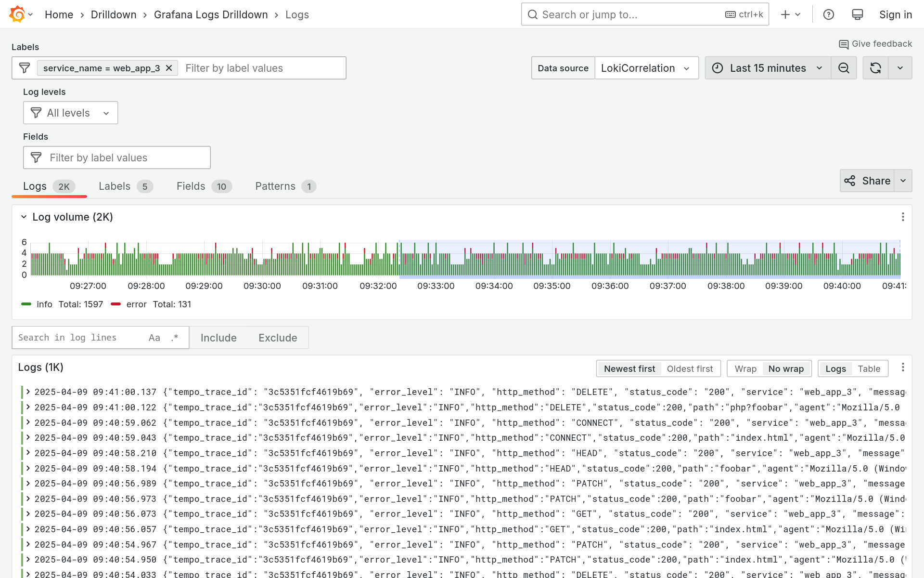The height and width of the screenshot is (578, 924).
Task: Select Newest first sort order
Action: coord(629,368)
